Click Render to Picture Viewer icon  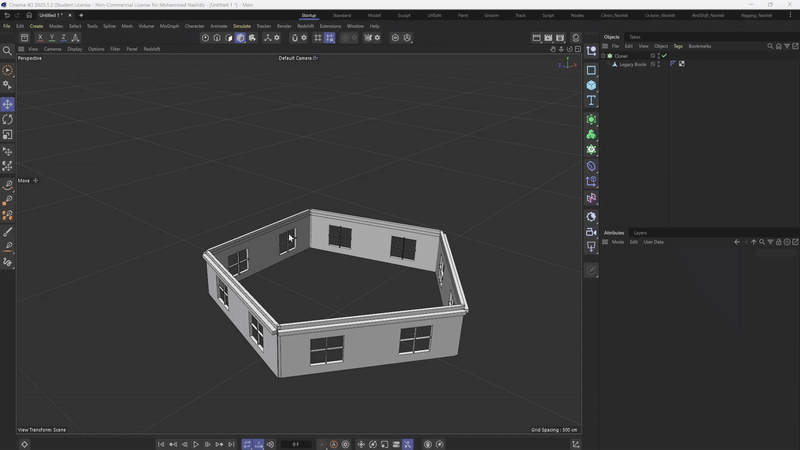pyautogui.click(x=548, y=37)
